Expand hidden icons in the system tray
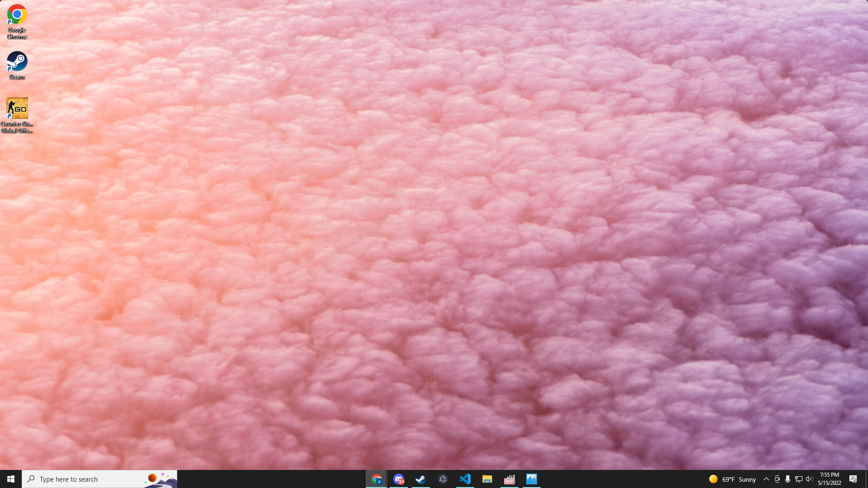The height and width of the screenshot is (488, 868). pos(766,479)
